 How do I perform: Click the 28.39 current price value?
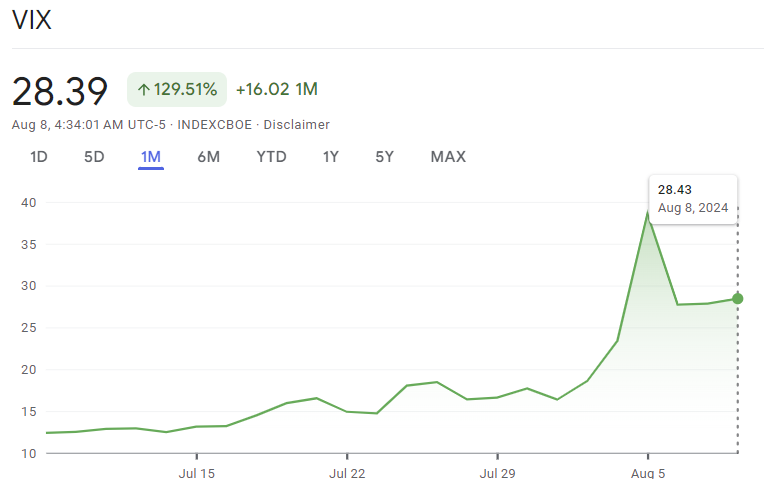point(60,91)
